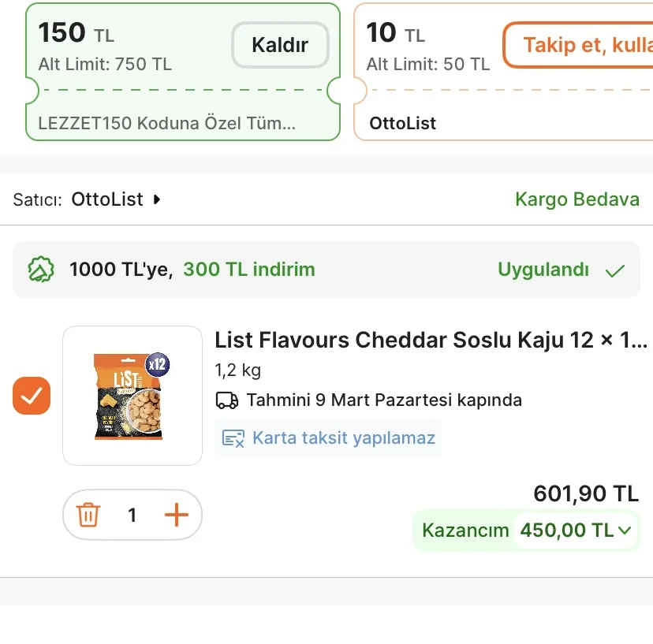
Task: Click the 601,90 TL price
Action: pos(586,494)
